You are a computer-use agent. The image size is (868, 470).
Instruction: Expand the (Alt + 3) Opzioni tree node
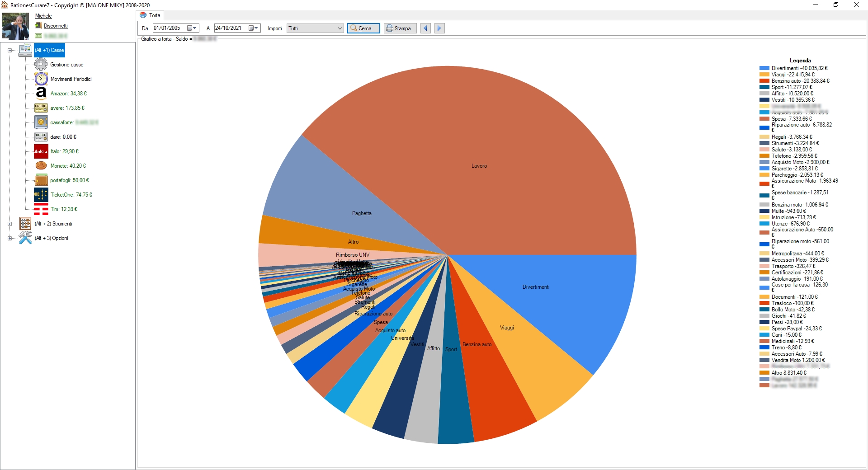click(x=10, y=238)
